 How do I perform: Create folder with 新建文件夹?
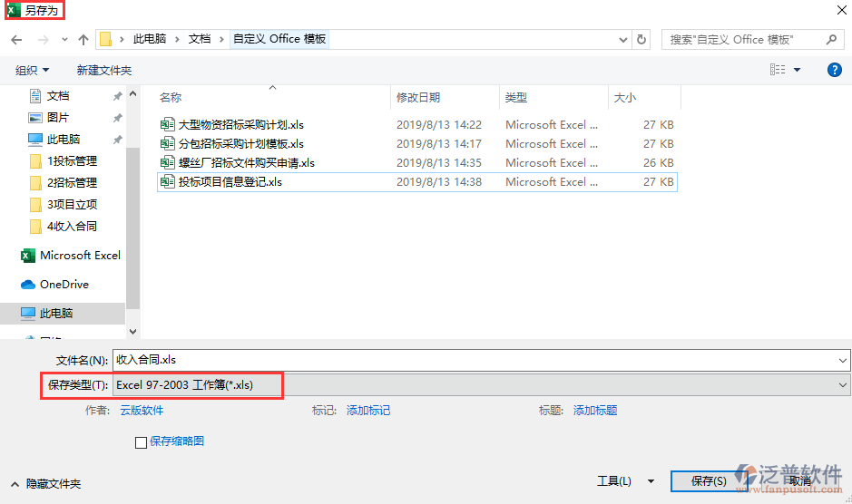(103, 70)
